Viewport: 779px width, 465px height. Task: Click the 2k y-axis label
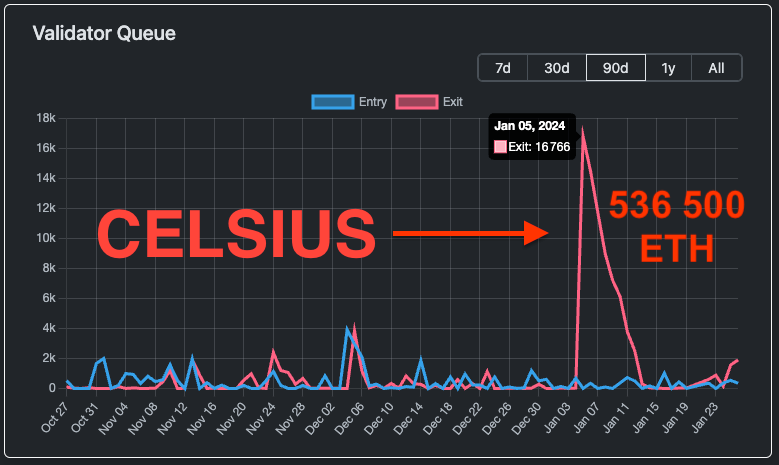[x=49, y=358]
